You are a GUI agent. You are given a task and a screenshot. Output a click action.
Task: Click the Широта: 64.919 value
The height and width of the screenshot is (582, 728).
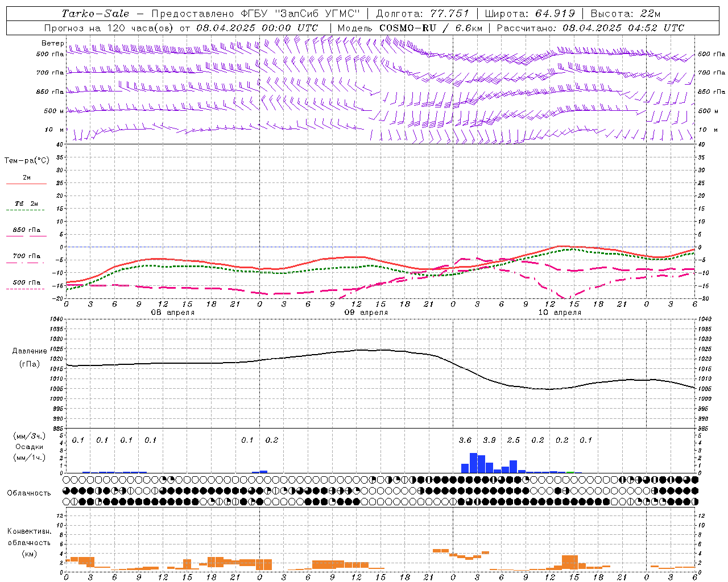pos(530,14)
